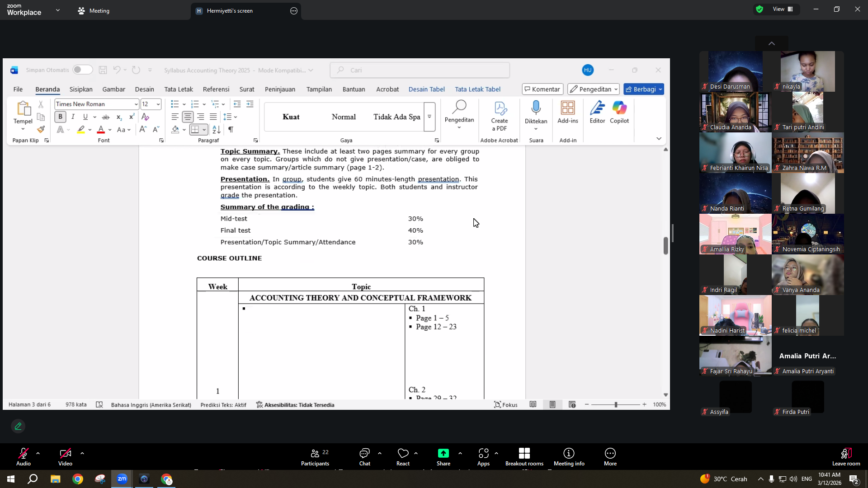868x488 pixels.
Task: Switch to Read Mode view in status bar
Action: coord(533,404)
